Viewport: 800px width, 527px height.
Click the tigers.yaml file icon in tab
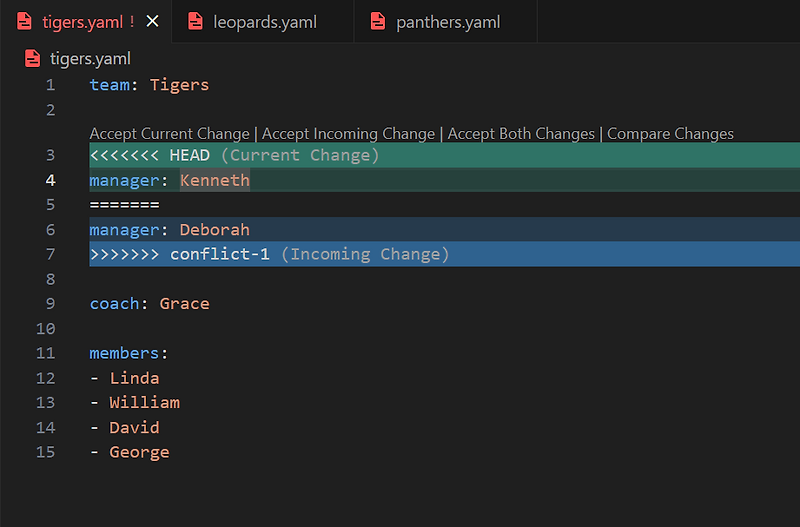pyautogui.click(x=24, y=21)
